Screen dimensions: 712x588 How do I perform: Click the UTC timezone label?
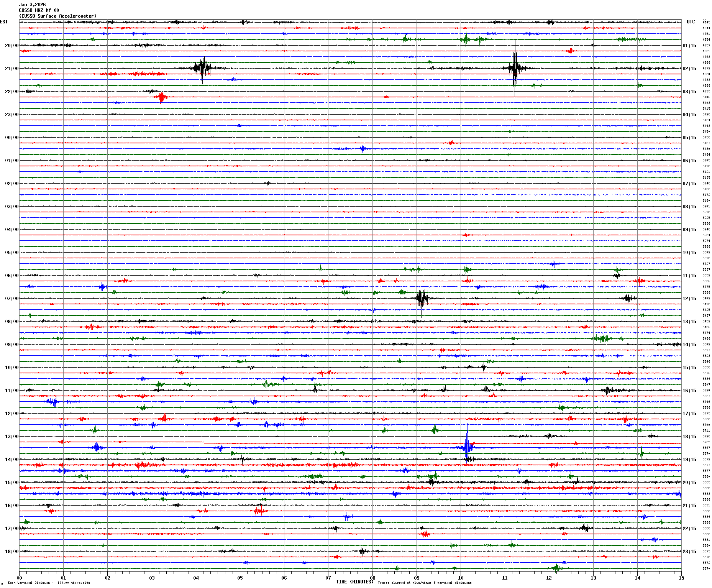[691, 22]
